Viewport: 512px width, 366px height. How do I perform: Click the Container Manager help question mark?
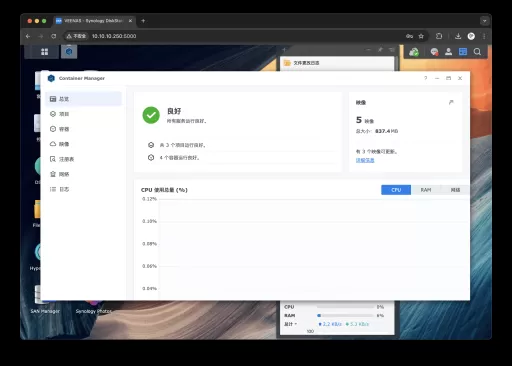pyautogui.click(x=426, y=78)
